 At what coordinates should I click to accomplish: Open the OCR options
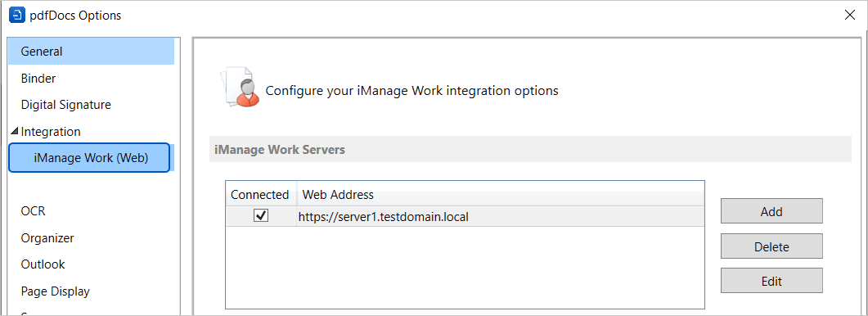pyautogui.click(x=34, y=211)
